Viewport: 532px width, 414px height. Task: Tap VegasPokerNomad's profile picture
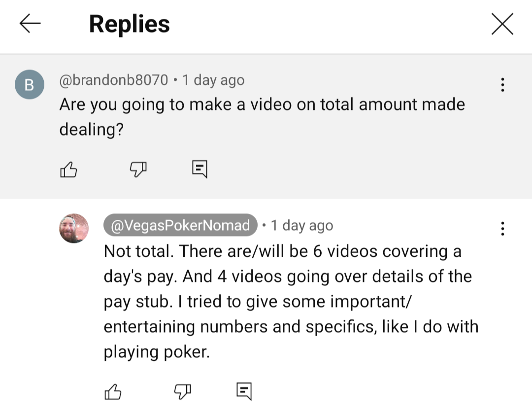(x=74, y=228)
